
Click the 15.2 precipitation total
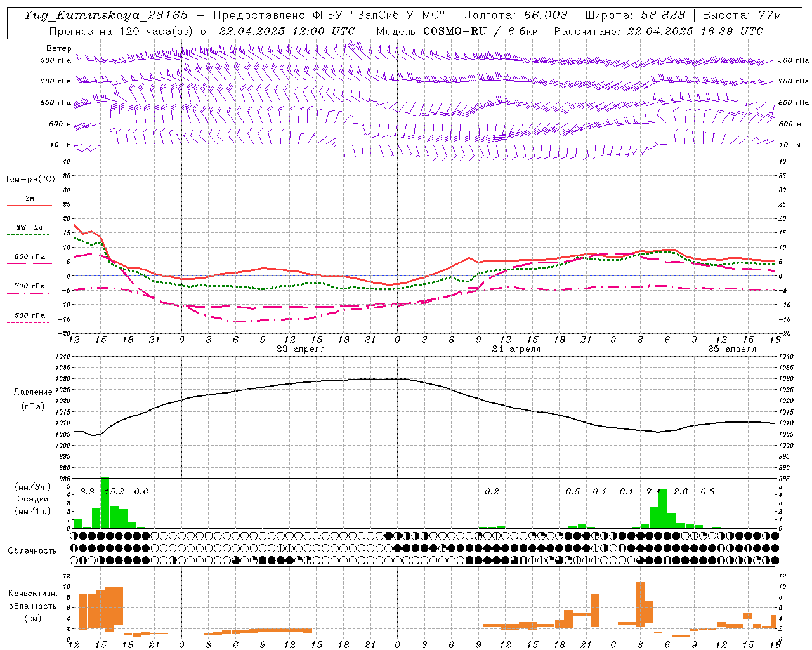coord(114,492)
